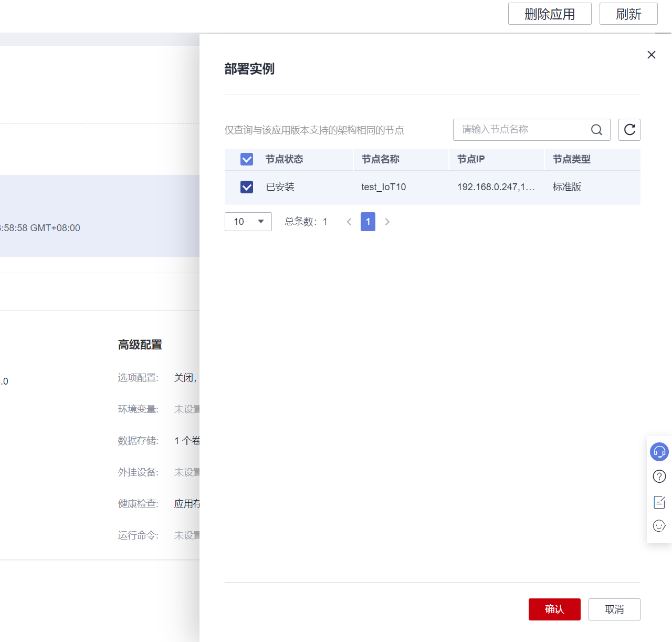
Task: Click the search magnifier icon
Action: pyautogui.click(x=596, y=130)
